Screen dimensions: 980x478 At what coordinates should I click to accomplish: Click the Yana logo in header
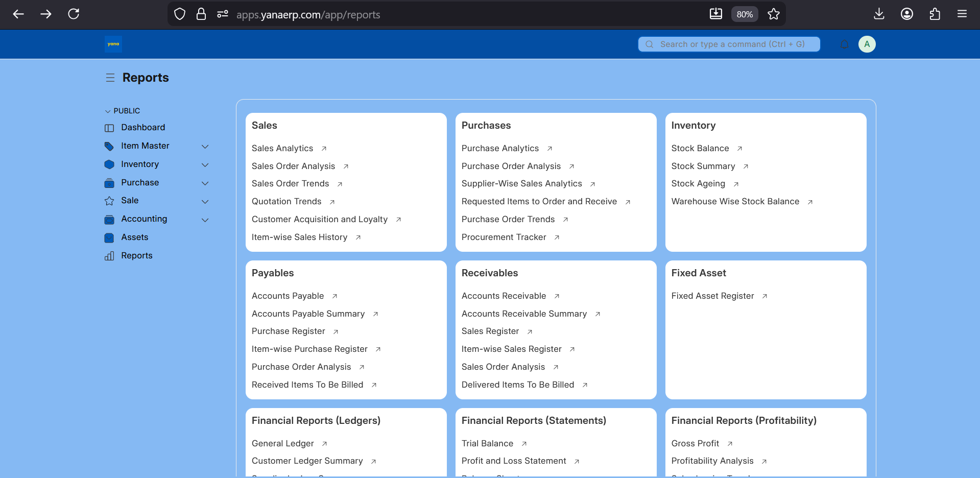pos(113,44)
